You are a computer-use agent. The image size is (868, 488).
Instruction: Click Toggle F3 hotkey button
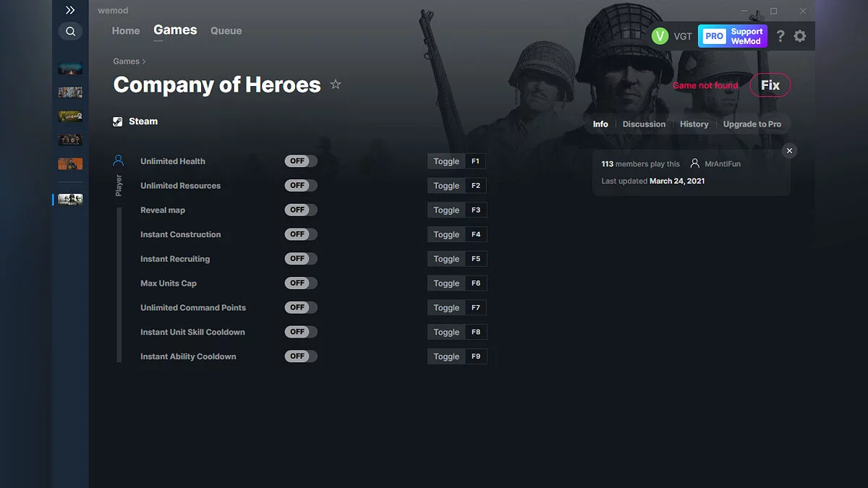pyautogui.click(x=457, y=210)
